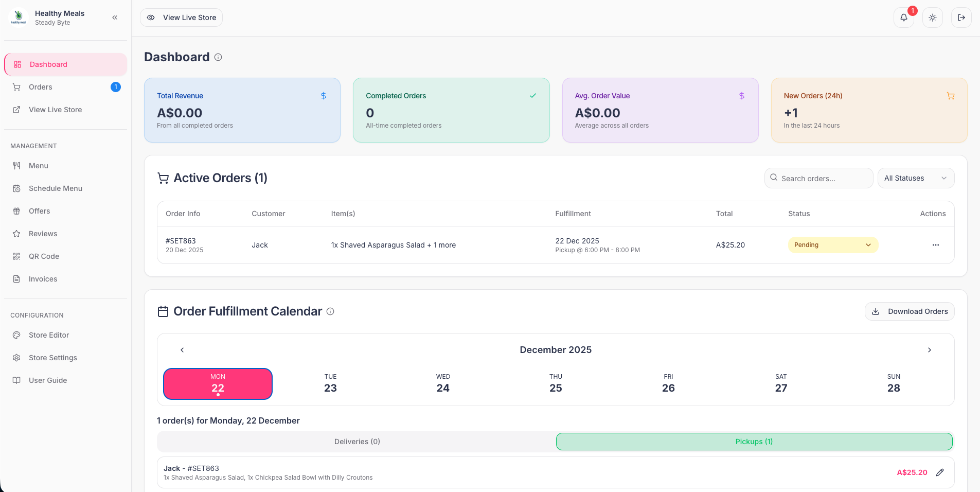Screen dimensions: 980x492
Task: Collapse the sidebar with the double-chevron
Action: pyautogui.click(x=114, y=17)
